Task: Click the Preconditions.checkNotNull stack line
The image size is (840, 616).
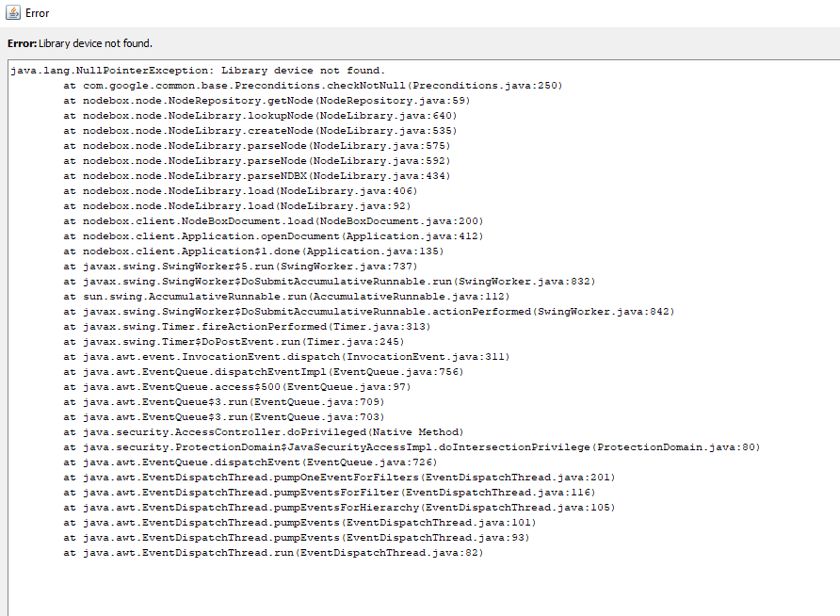Action: pyautogui.click(x=313, y=85)
